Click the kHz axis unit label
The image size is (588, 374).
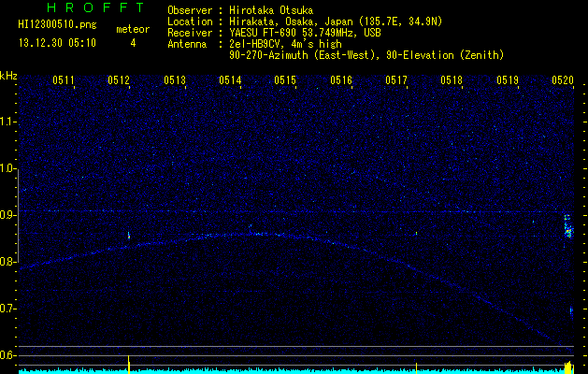coord(8,76)
